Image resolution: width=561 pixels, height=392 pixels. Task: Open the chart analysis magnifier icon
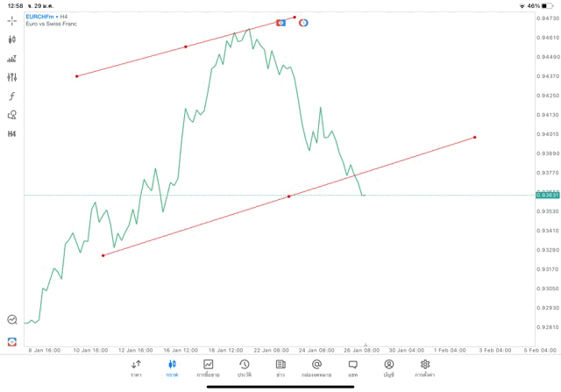12,320
